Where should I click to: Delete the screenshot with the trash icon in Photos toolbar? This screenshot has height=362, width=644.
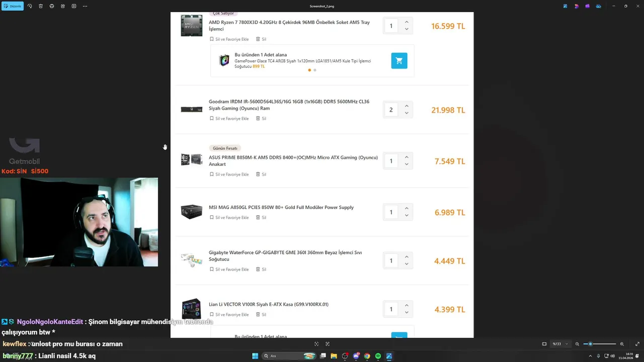coord(41,6)
